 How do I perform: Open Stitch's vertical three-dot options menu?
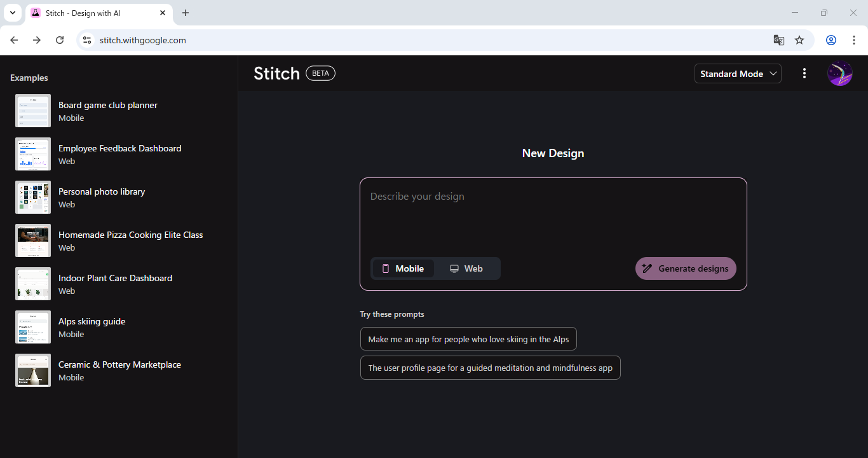pyautogui.click(x=804, y=74)
